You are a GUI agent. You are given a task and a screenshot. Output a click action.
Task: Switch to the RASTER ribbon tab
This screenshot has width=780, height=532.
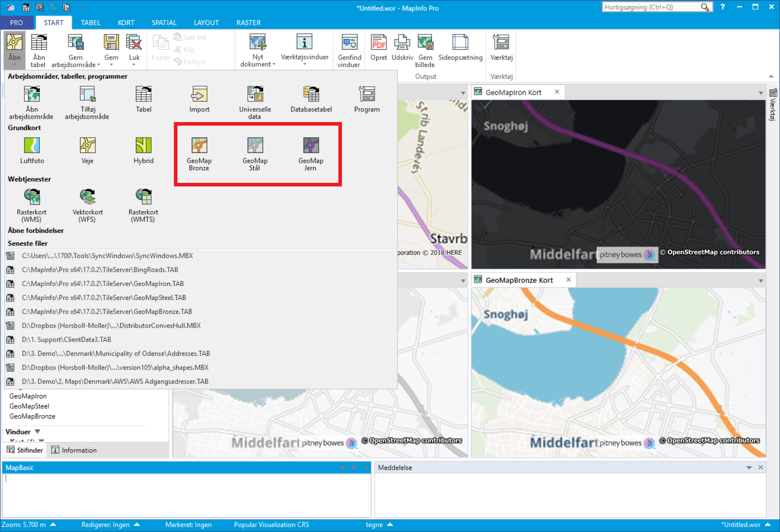click(249, 22)
